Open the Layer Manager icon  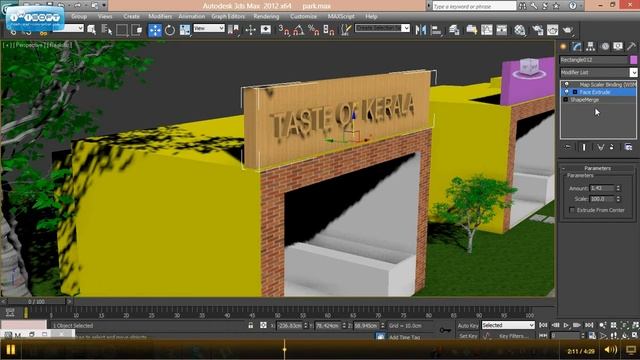(454, 30)
